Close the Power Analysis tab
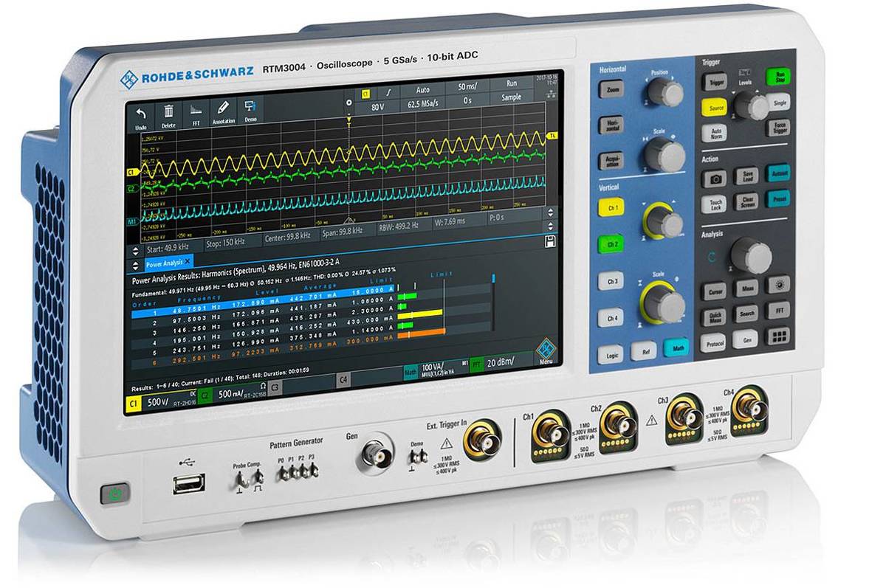886x588 pixels. [x=188, y=261]
